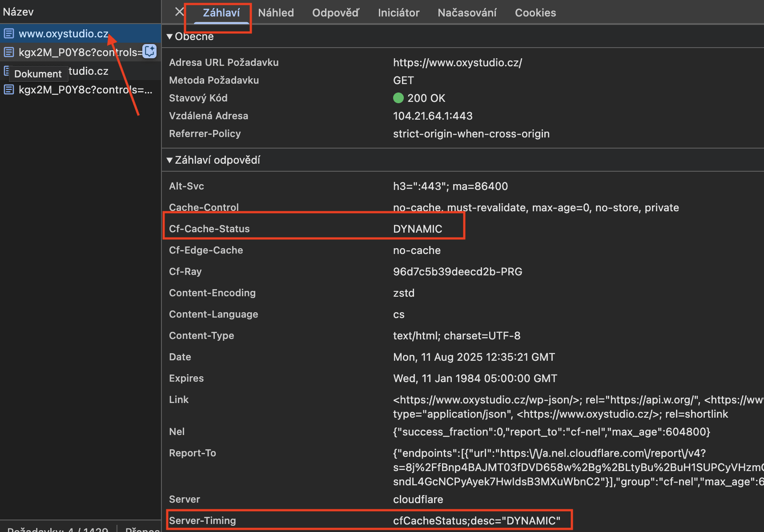The height and width of the screenshot is (532, 764).
Task: Select the last kgx2M_P0Y8c?controls=... request
Action: point(80,90)
